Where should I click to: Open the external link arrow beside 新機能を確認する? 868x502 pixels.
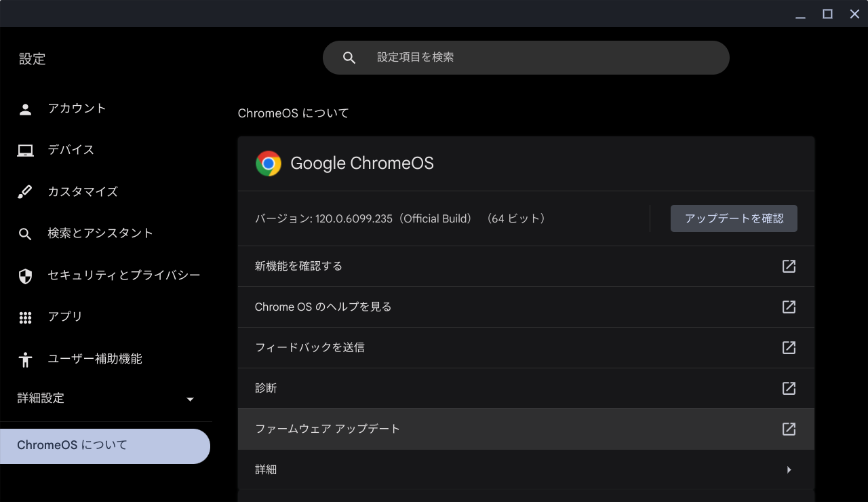789,266
